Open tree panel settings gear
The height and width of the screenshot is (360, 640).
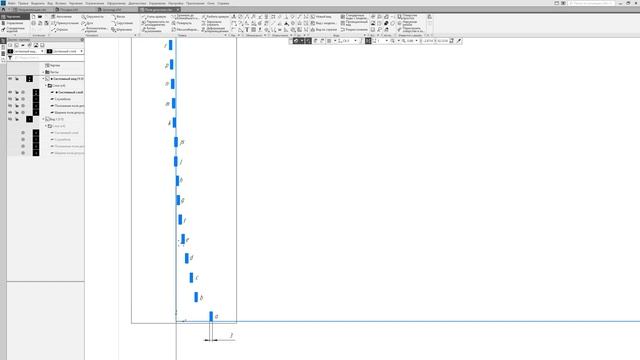82,40
